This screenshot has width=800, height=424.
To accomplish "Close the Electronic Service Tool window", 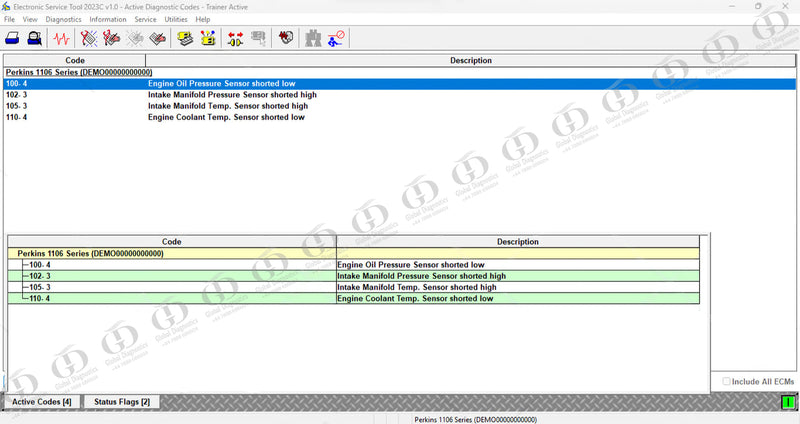I will click(785, 7).
